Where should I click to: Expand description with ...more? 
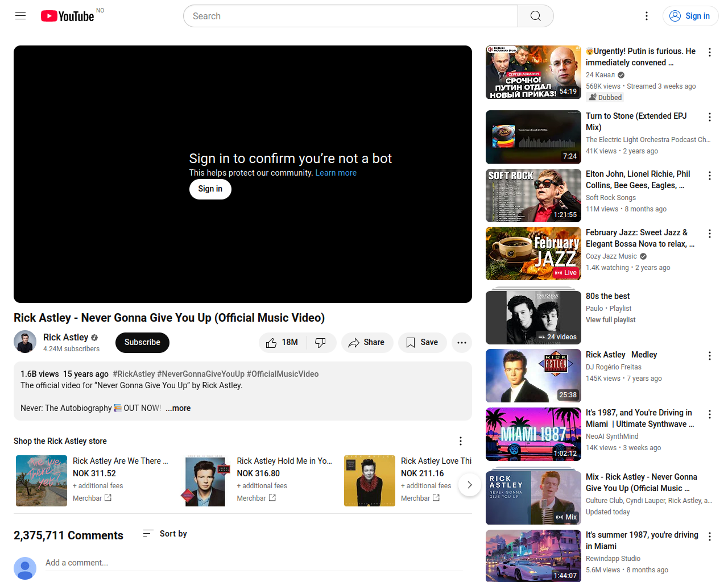[x=178, y=408]
